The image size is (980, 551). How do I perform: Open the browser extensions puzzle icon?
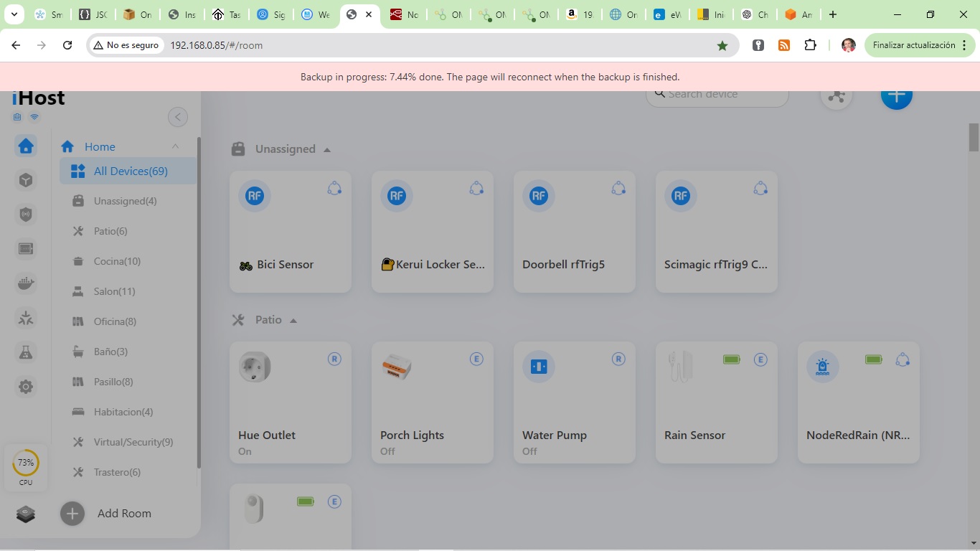point(810,45)
